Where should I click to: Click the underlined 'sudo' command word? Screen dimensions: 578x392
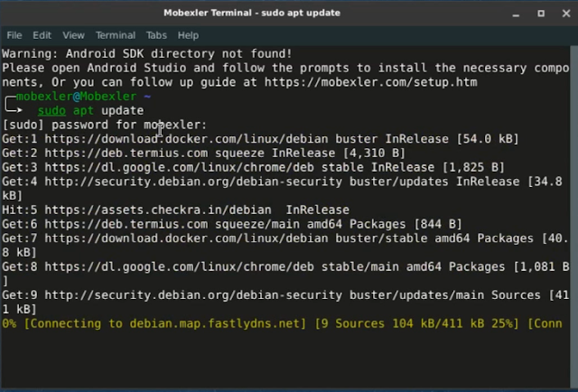pyautogui.click(x=51, y=110)
